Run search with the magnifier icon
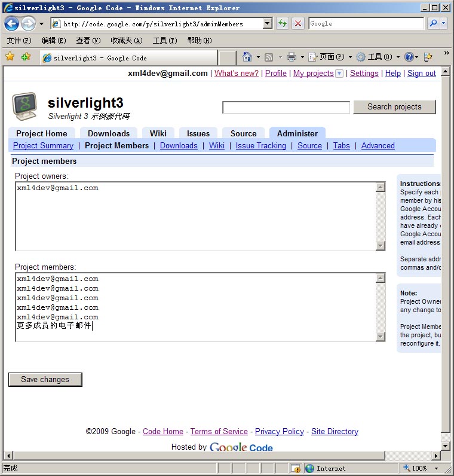The image size is (454, 476). click(x=434, y=23)
